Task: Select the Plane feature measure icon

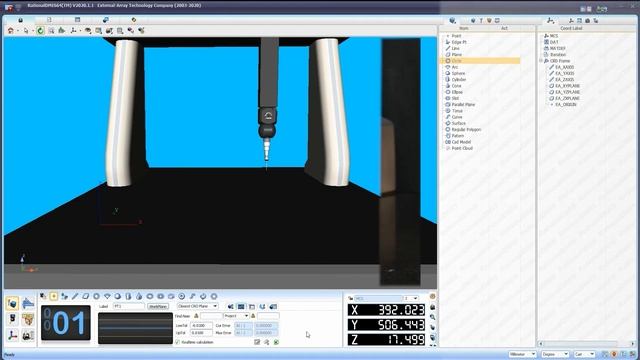Action: click(x=86, y=296)
